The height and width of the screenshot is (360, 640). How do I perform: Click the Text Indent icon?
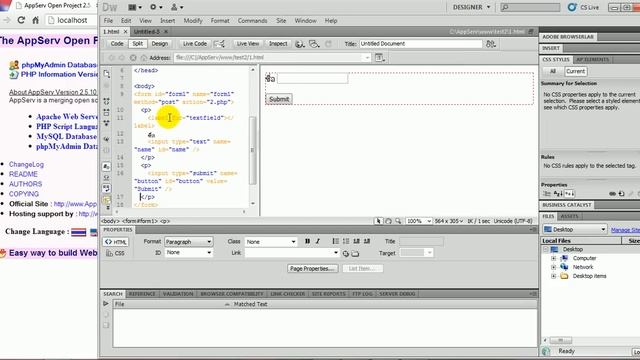pyautogui.click(x=367, y=241)
